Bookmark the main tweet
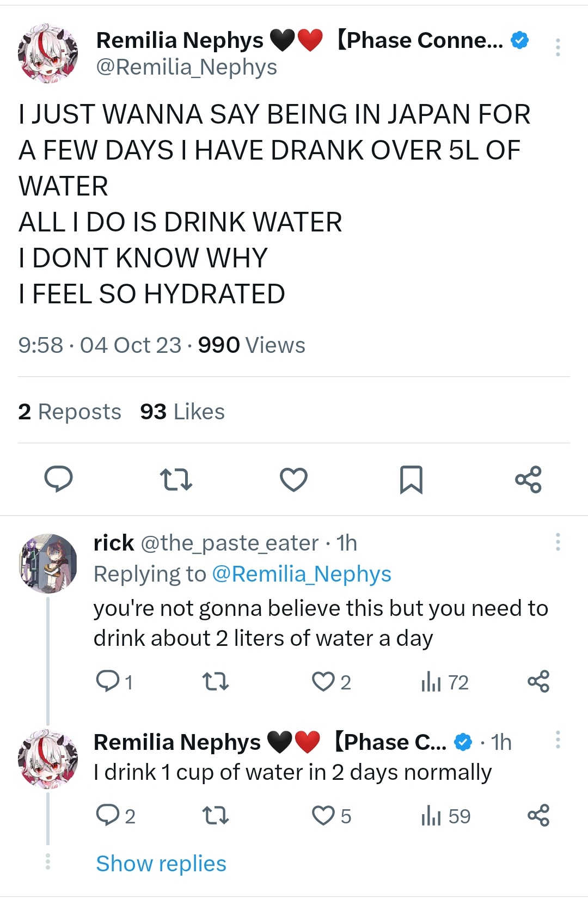 click(x=411, y=479)
